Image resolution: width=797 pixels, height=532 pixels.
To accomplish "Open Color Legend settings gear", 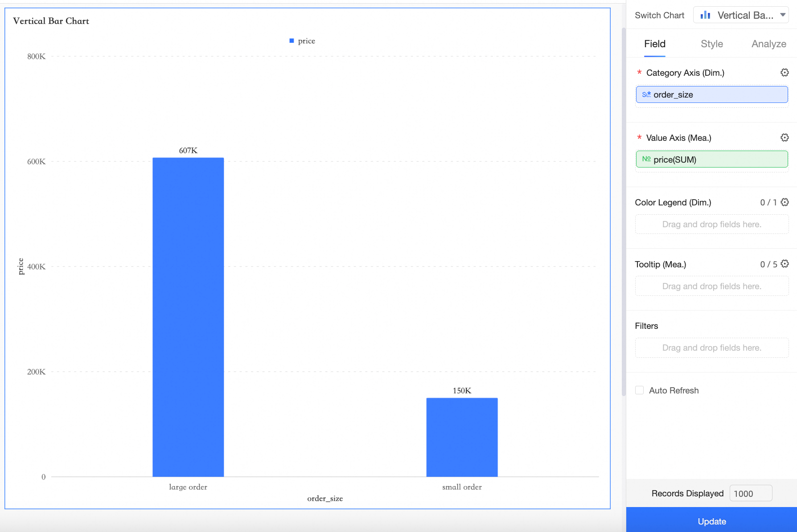I will [785, 202].
